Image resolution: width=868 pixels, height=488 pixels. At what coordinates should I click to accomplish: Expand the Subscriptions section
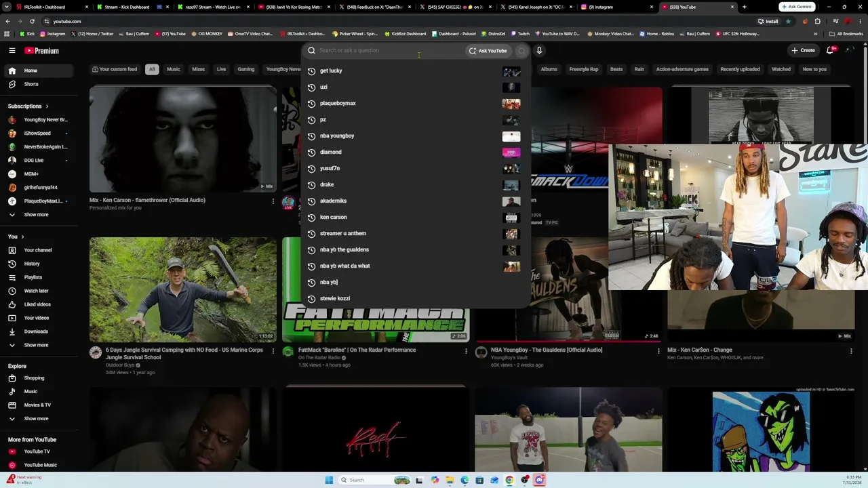click(28, 106)
